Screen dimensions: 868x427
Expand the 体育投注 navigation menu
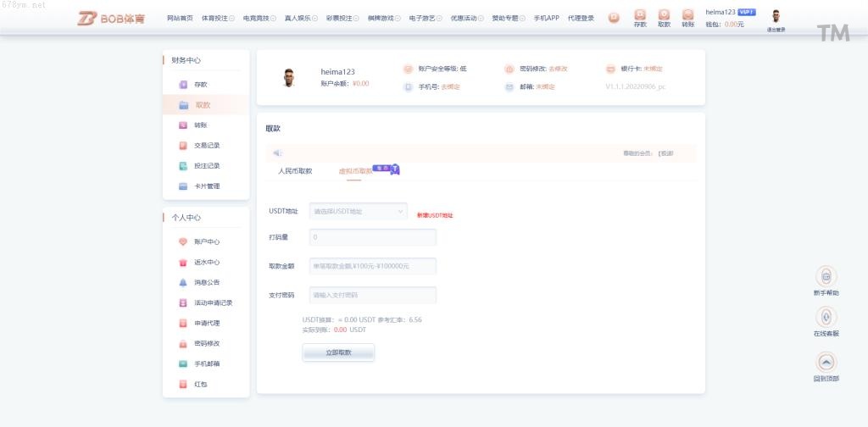217,18
